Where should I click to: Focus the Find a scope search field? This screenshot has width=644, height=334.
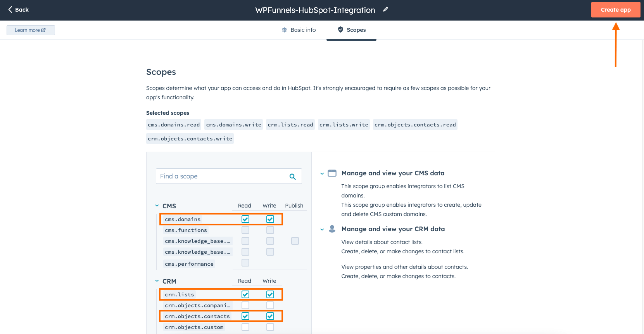229,176
